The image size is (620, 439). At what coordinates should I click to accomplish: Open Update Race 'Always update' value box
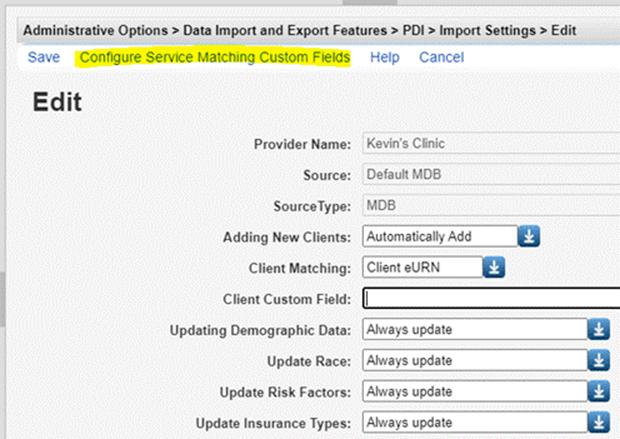tap(472, 360)
